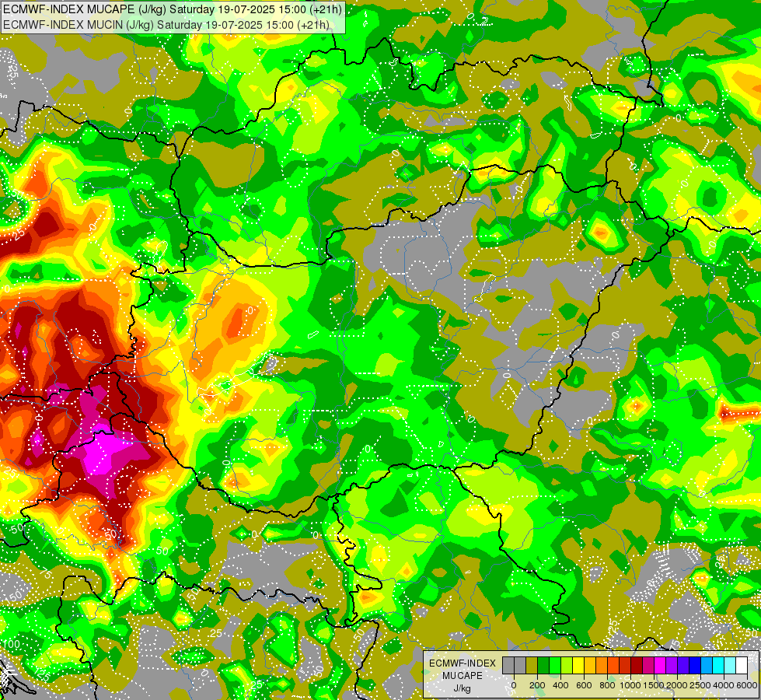Click the MUCAPE label in the legend
Viewport: 761px width, 700px height.
(x=463, y=676)
